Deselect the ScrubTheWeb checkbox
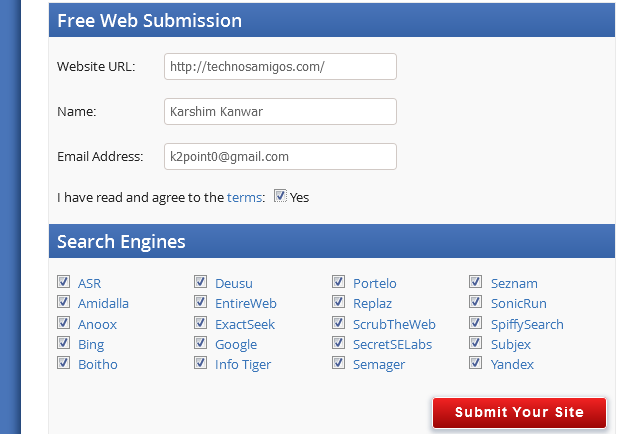 click(x=339, y=324)
